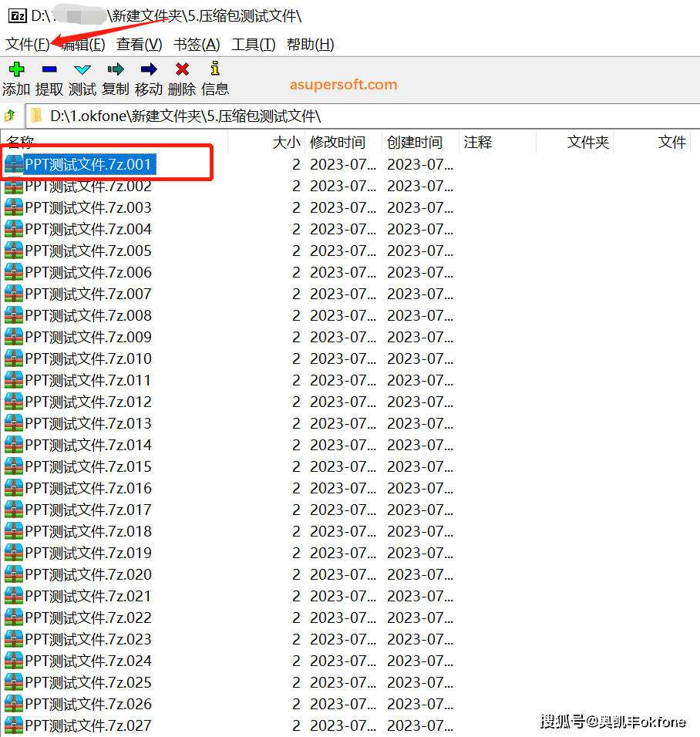The width and height of the screenshot is (700, 737).
Task: Open the Help (帮助) menu
Action: click(x=310, y=45)
